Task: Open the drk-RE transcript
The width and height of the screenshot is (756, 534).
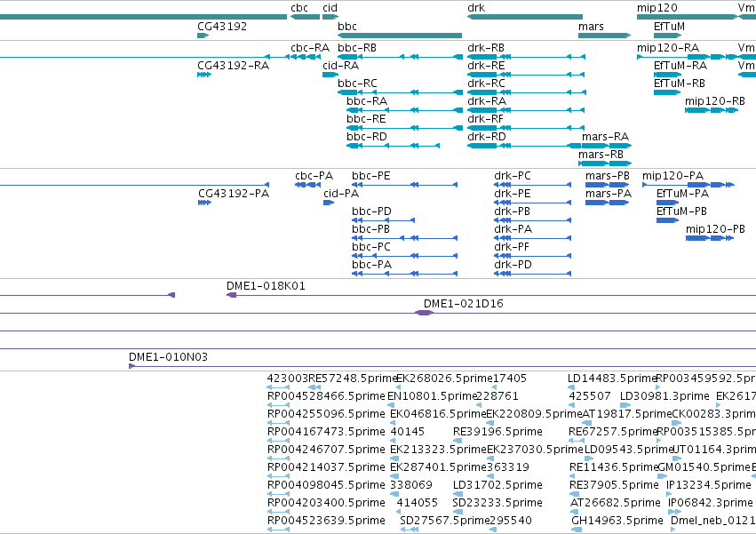Action: [x=486, y=66]
